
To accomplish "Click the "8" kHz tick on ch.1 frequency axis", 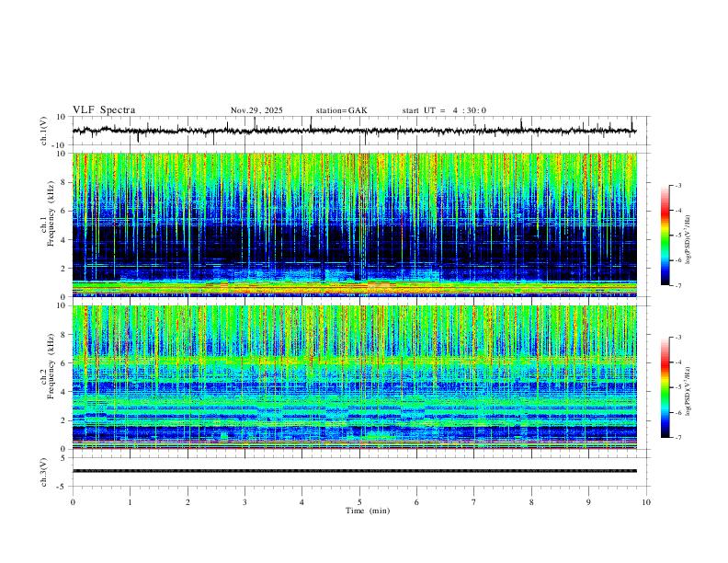I will pos(63,182).
